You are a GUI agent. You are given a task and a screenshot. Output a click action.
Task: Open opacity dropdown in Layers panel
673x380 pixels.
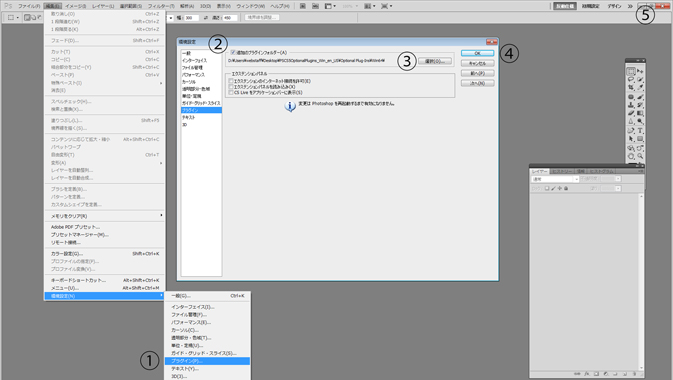point(618,179)
